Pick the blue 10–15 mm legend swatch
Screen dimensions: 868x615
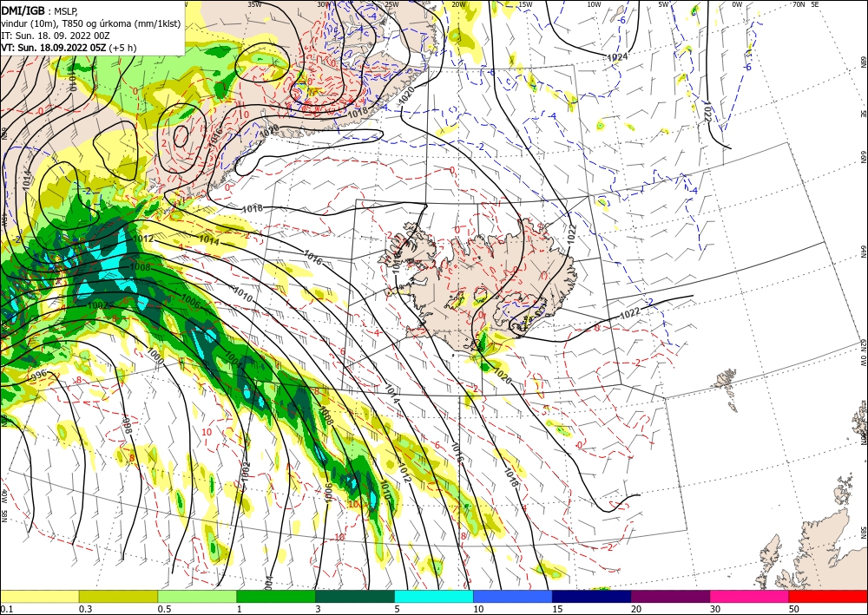tap(513, 596)
